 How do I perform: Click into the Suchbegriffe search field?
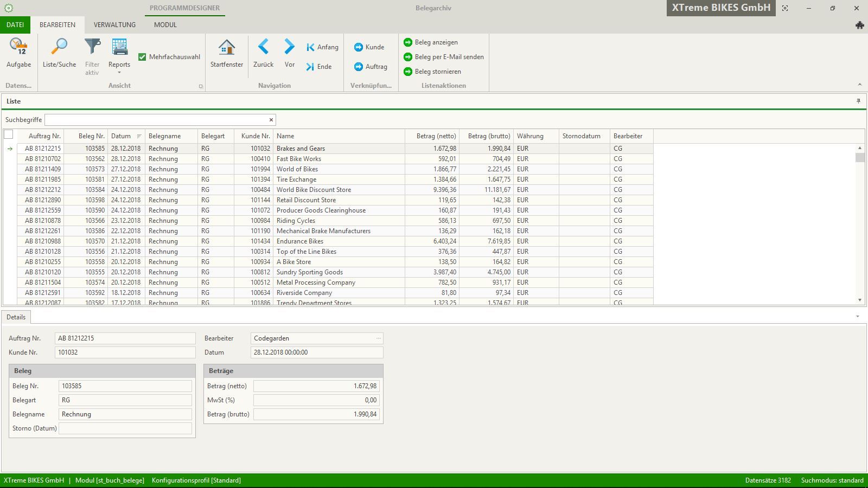pos(156,120)
